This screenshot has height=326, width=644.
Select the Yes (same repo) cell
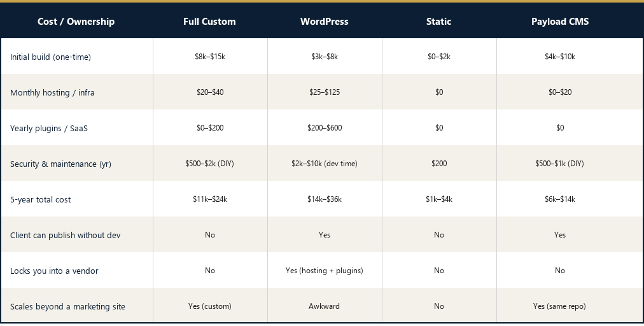pos(560,306)
